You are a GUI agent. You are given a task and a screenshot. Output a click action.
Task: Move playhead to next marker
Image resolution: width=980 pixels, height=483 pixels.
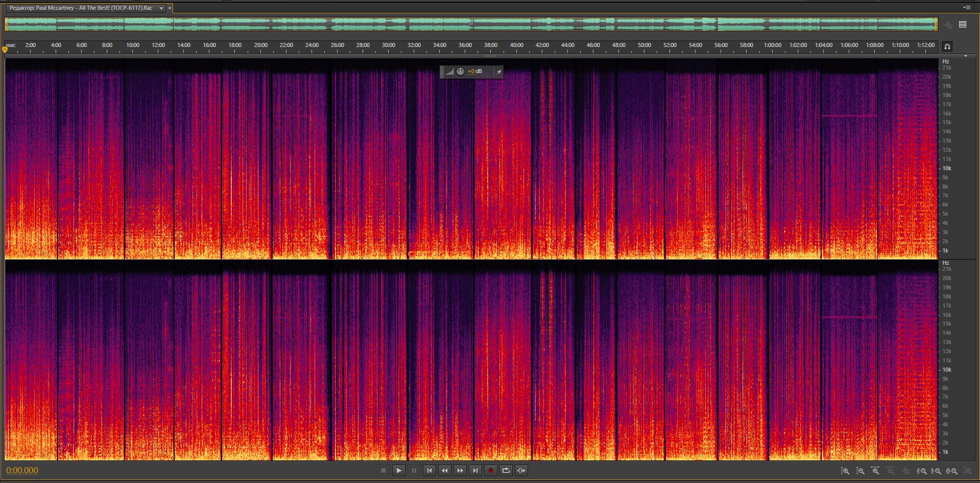475,471
